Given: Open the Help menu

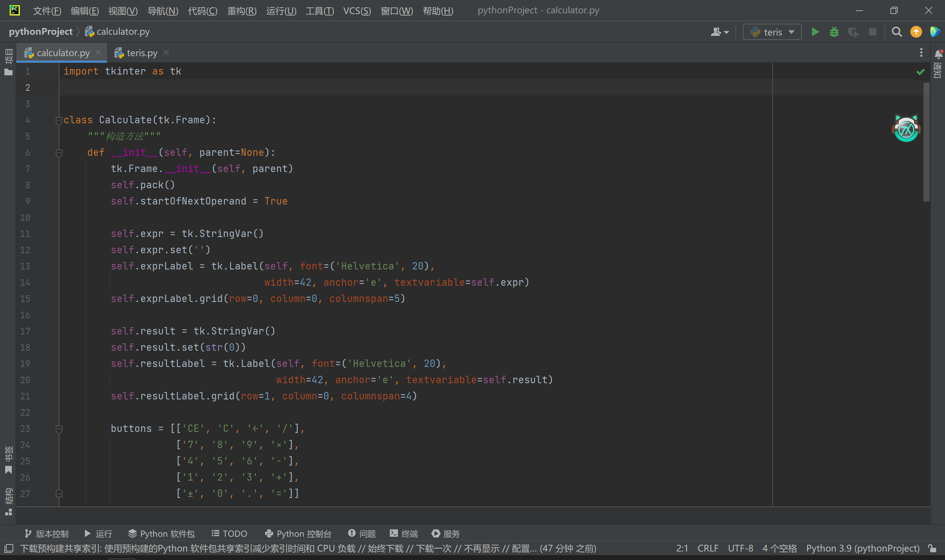Looking at the screenshot, I should coord(438,11).
